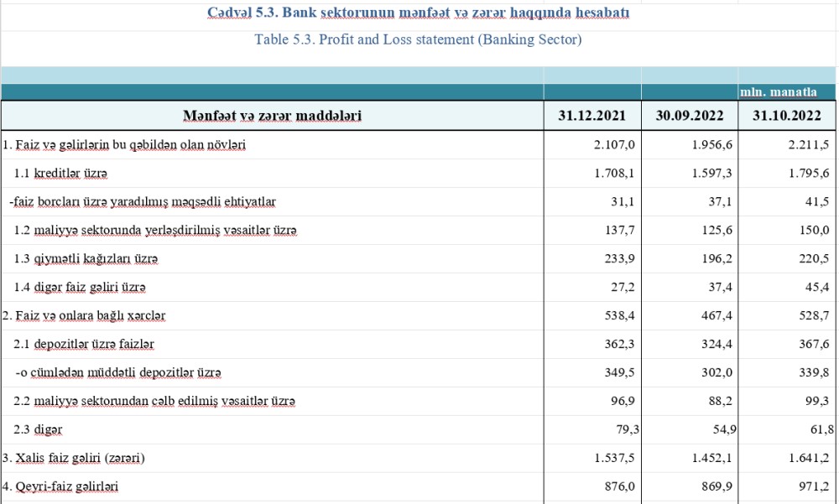Click the row label '2.3 digər'
839x504 pixels.
39,429
